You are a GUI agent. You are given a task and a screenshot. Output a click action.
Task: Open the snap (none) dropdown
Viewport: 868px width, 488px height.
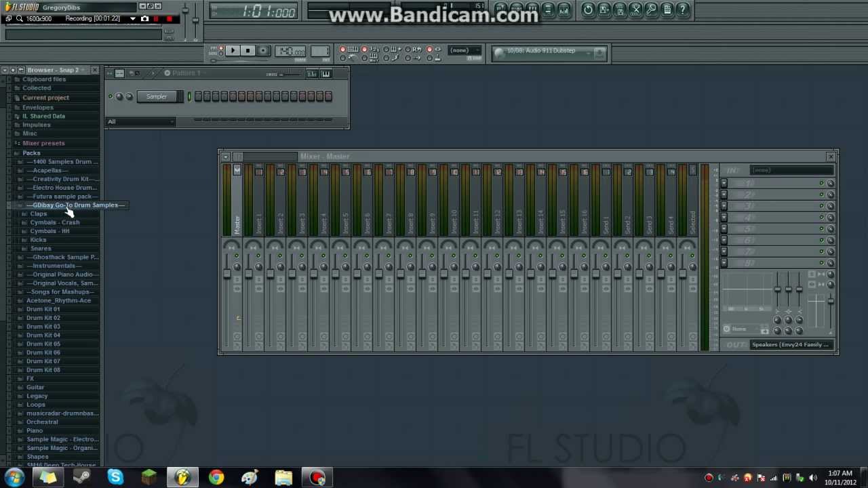click(464, 51)
